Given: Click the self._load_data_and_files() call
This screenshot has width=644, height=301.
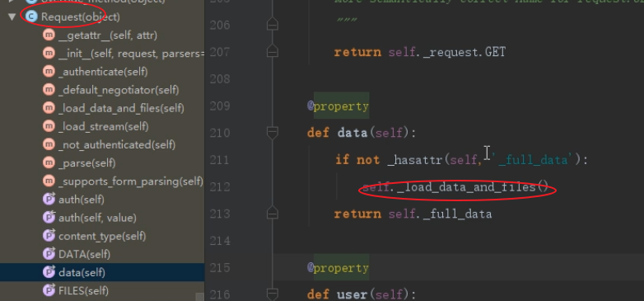Looking at the screenshot, I should tap(455, 187).
